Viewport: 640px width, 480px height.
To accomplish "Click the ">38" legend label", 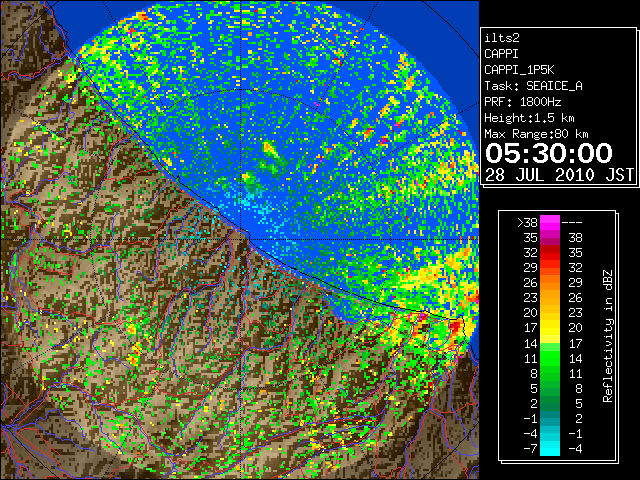I will [x=527, y=223].
